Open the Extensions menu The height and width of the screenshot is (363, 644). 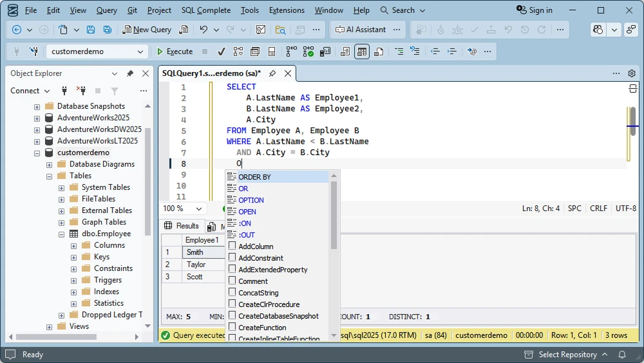[x=287, y=10]
